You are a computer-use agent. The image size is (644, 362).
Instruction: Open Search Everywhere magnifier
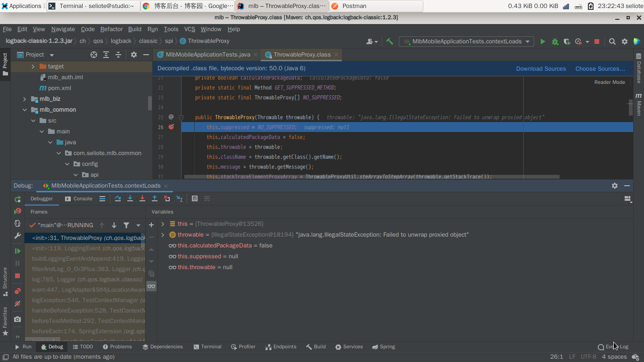(x=612, y=41)
